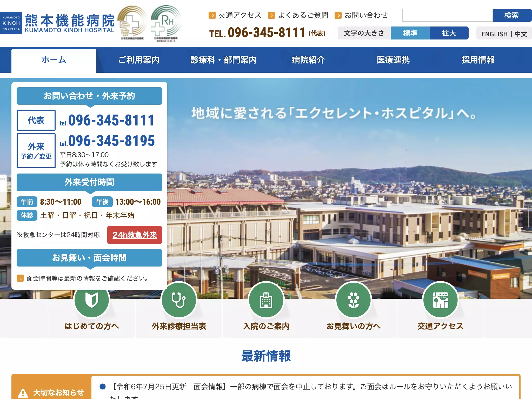Screen dimensions: 532x399
Task: Click the 入院のご案内 label
Action: coord(266,326)
